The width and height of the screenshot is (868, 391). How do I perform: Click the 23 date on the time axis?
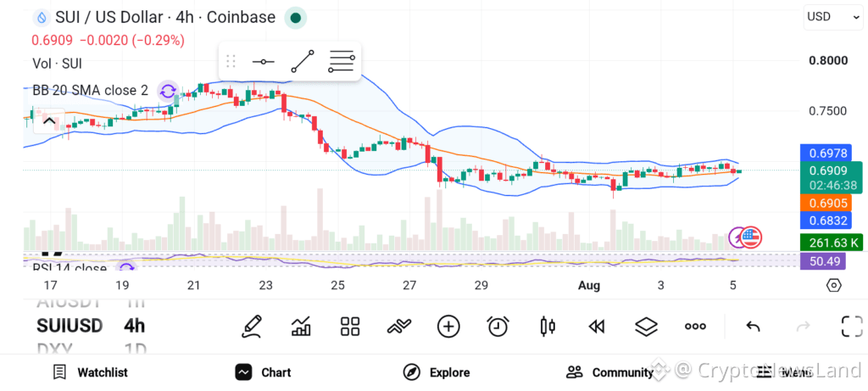click(x=265, y=285)
